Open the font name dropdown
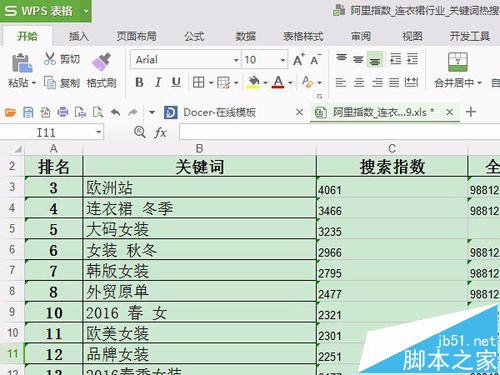The height and width of the screenshot is (375, 500). click(236, 60)
